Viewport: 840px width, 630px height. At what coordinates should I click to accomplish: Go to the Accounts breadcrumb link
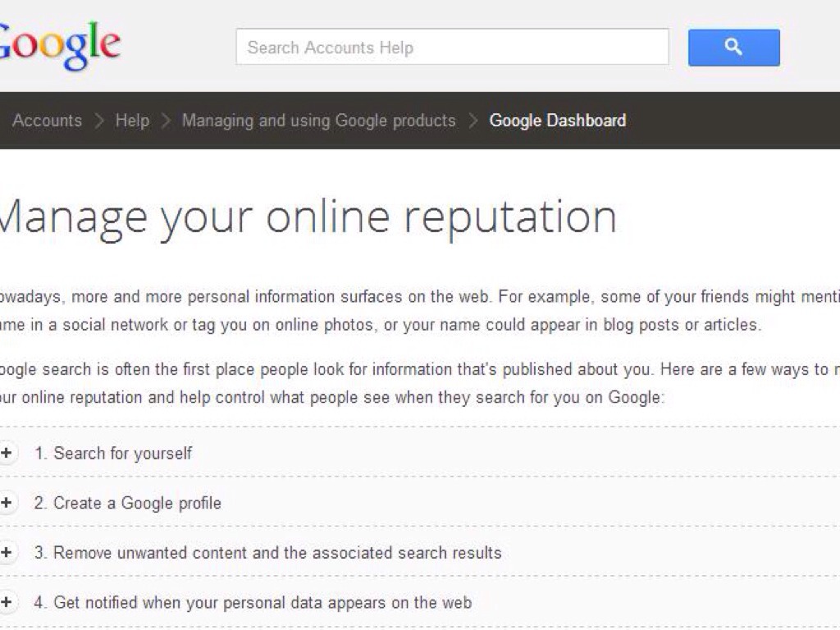pos(47,121)
